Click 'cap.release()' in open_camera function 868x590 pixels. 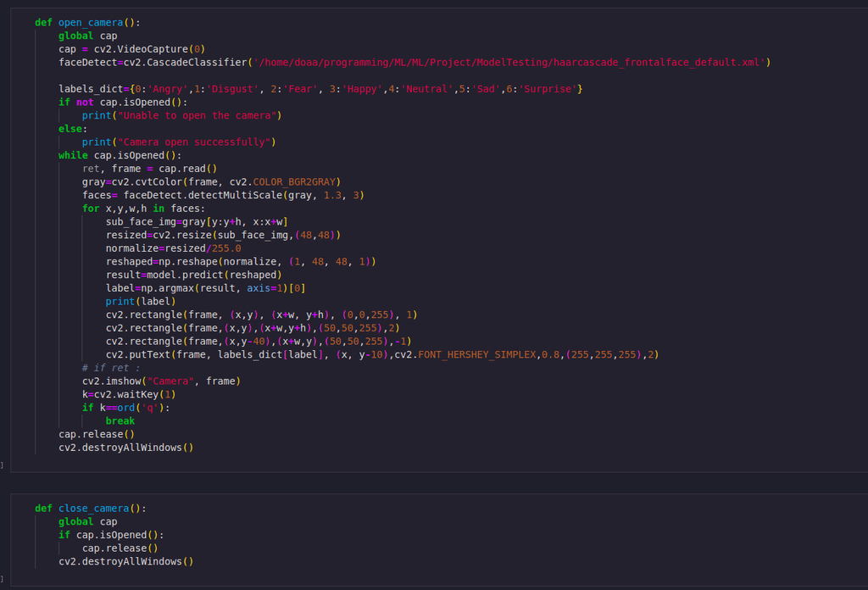click(x=97, y=435)
